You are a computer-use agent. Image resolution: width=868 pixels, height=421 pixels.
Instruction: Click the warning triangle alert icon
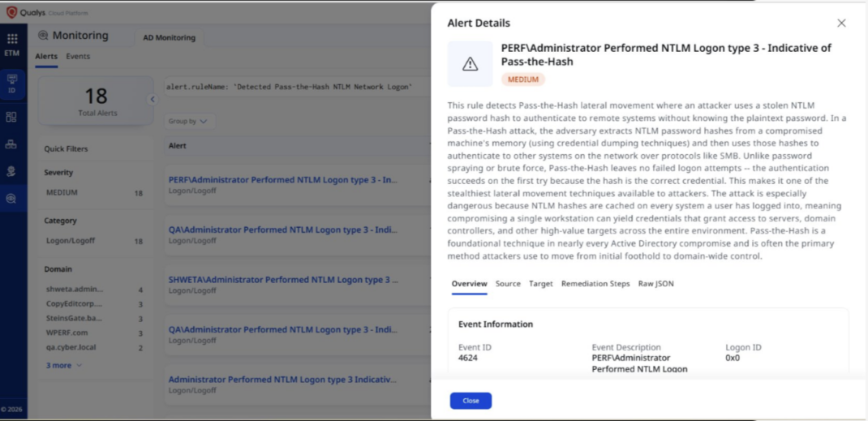click(470, 64)
